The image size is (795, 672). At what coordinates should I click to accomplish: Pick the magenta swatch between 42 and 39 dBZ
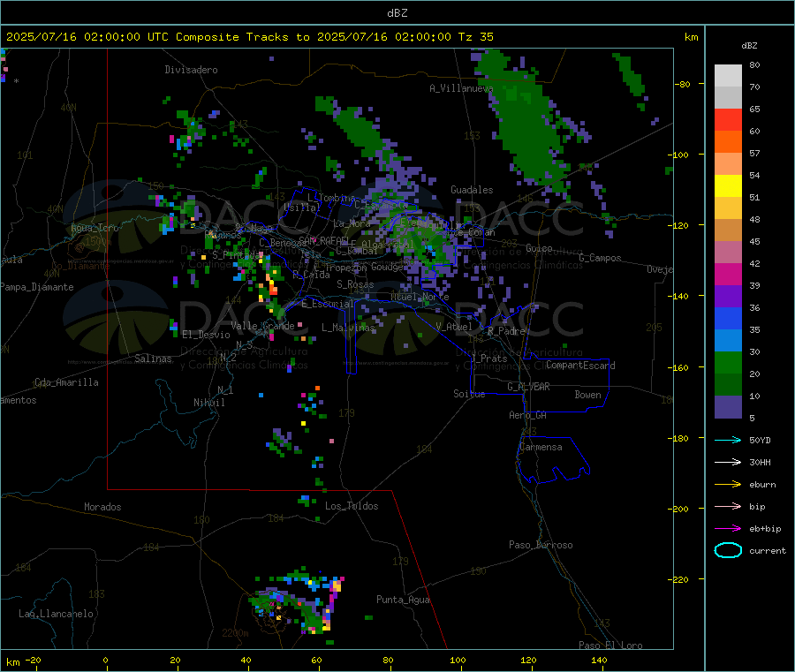click(x=728, y=274)
